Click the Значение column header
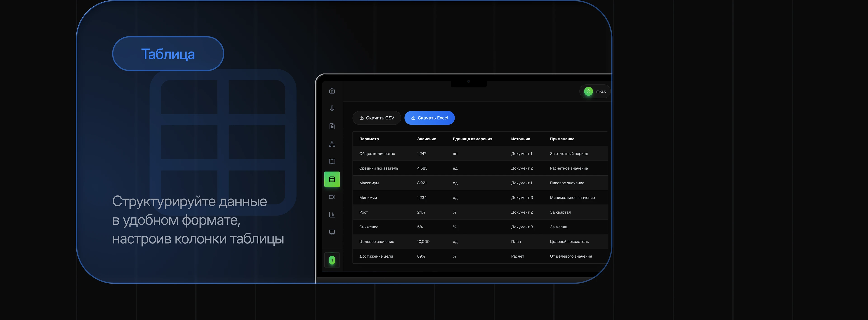This screenshot has height=320, width=868. [426, 139]
